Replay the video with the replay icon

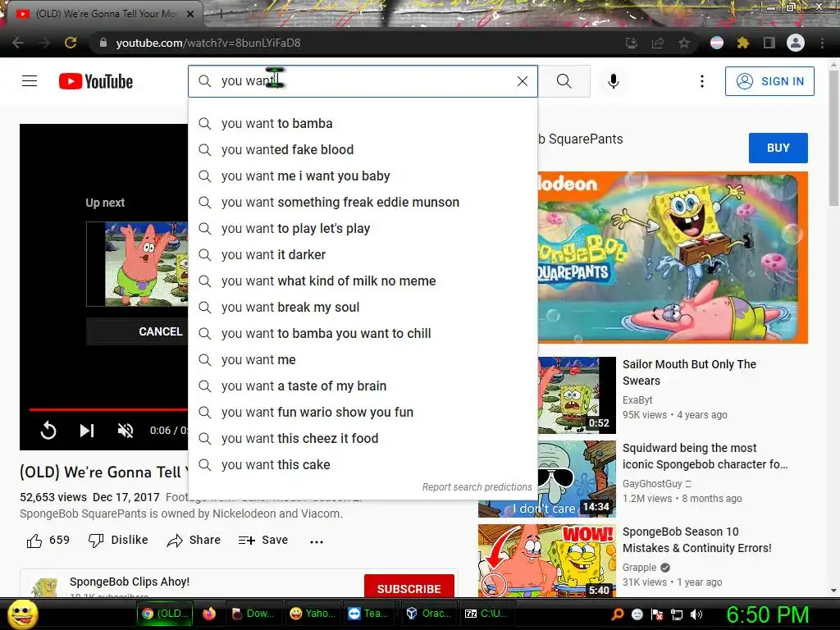coord(48,430)
